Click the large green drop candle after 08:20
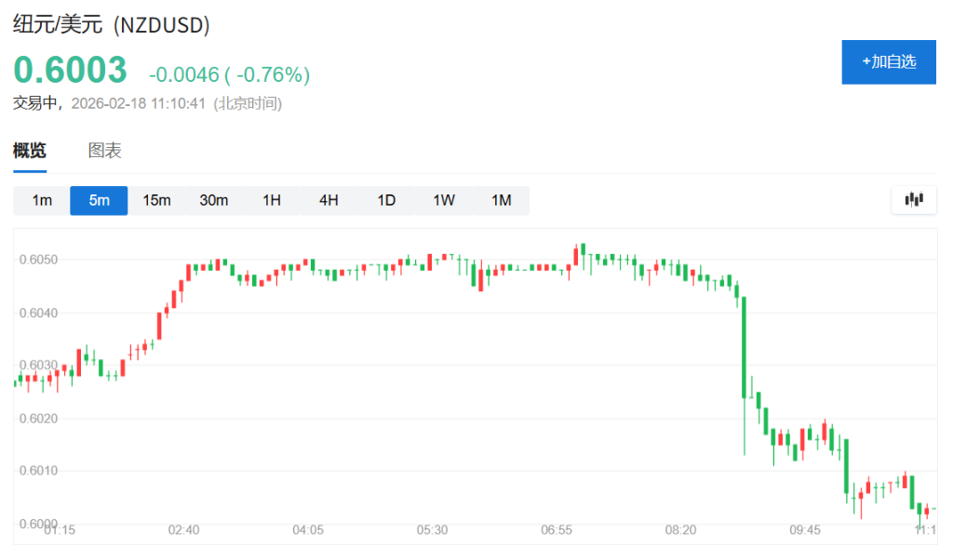Image resolution: width=953 pixels, height=560 pixels. (745, 346)
